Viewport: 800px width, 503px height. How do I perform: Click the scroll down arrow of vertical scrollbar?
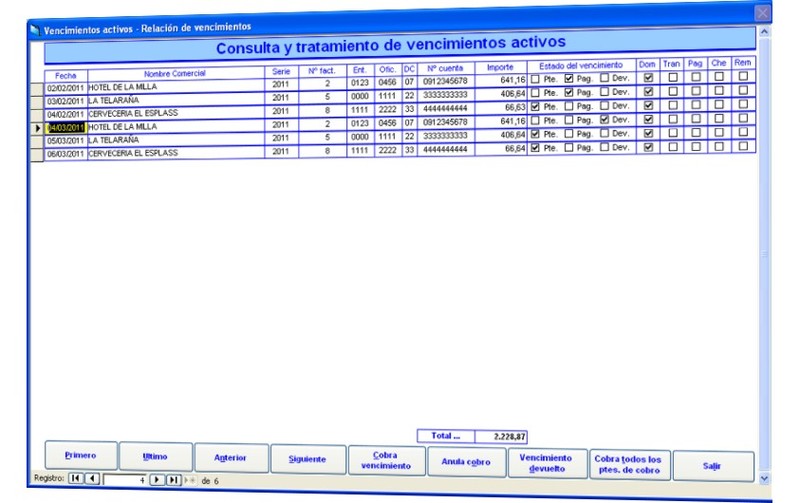point(765,478)
